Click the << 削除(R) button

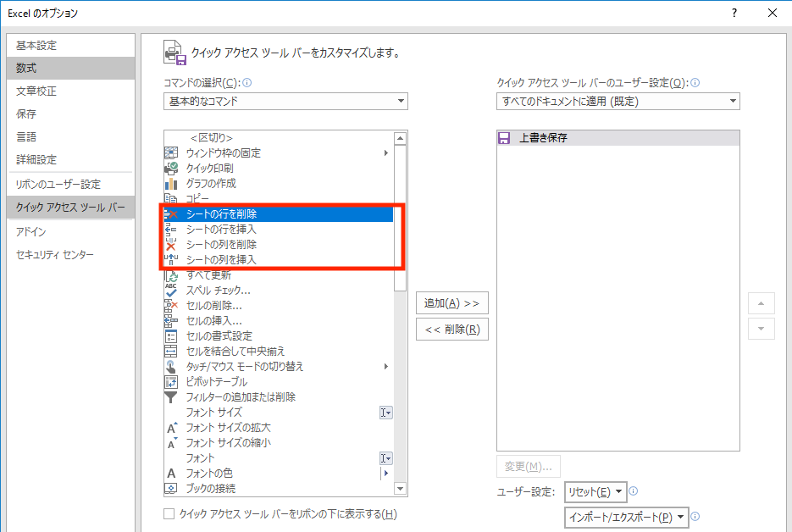(x=452, y=330)
